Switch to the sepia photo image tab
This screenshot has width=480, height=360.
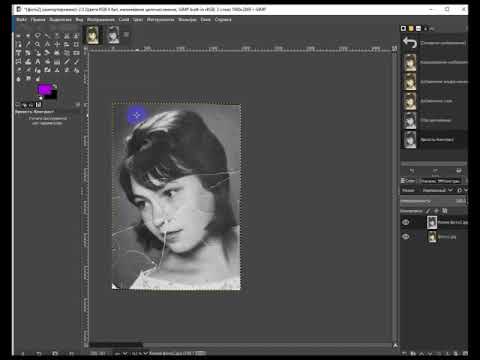click(93, 35)
